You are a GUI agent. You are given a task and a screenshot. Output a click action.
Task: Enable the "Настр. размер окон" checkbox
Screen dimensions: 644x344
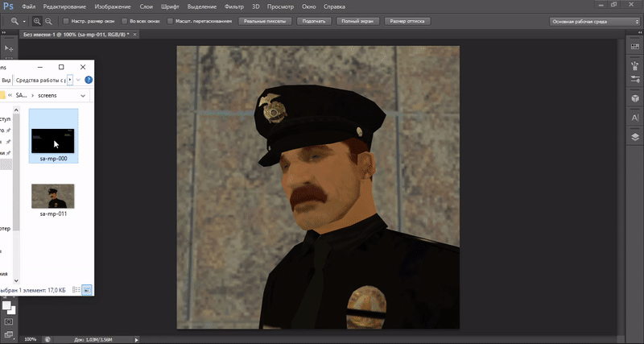point(66,21)
